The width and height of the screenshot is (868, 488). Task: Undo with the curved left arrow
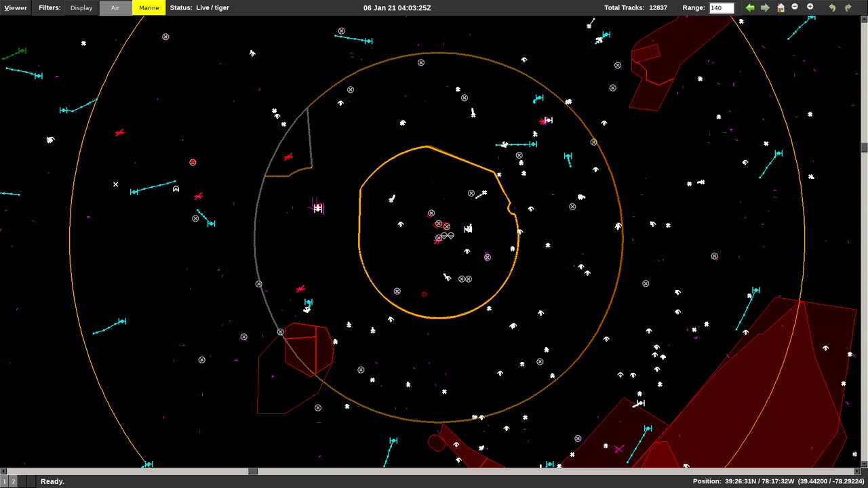[832, 7]
